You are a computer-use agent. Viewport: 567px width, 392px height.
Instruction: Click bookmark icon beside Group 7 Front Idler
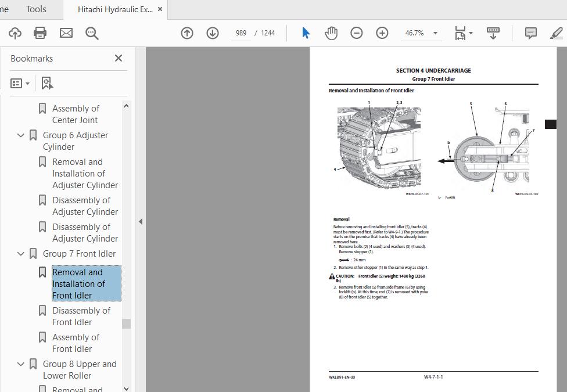pyautogui.click(x=33, y=254)
